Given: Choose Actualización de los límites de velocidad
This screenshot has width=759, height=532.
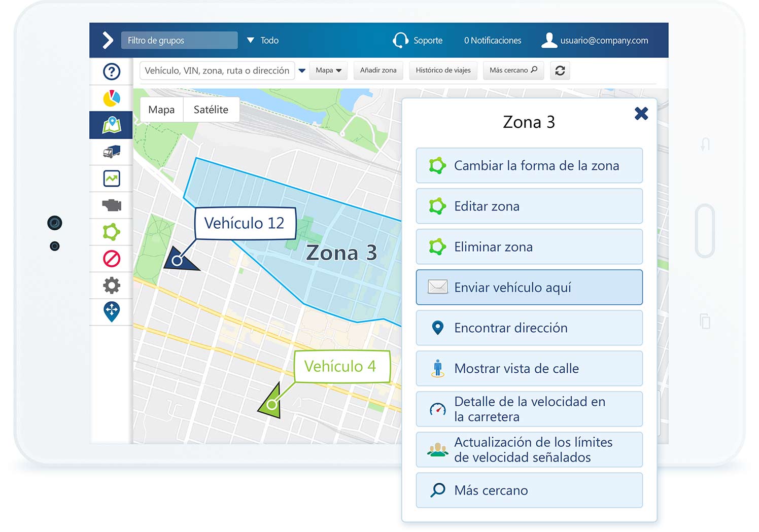Looking at the screenshot, I should (x=529, y=449).
